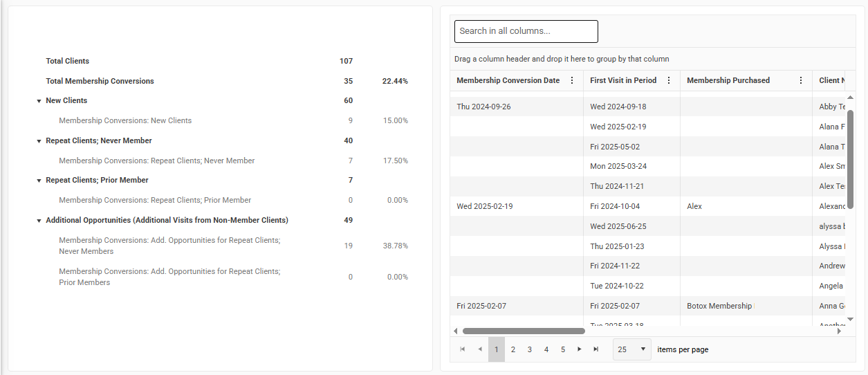This screenshot has height=375, width=868.
Task: Focus the Search in all columns field
Action: click(x=526, y=31)
